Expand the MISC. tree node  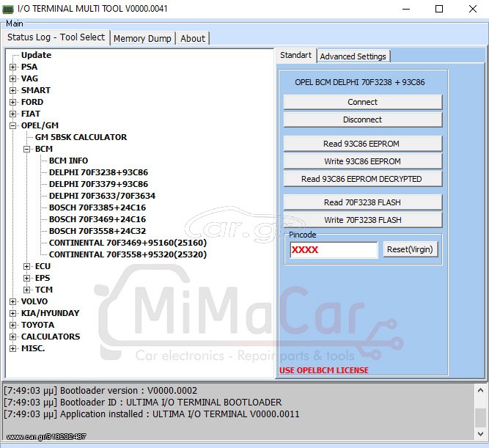[12, 348]
